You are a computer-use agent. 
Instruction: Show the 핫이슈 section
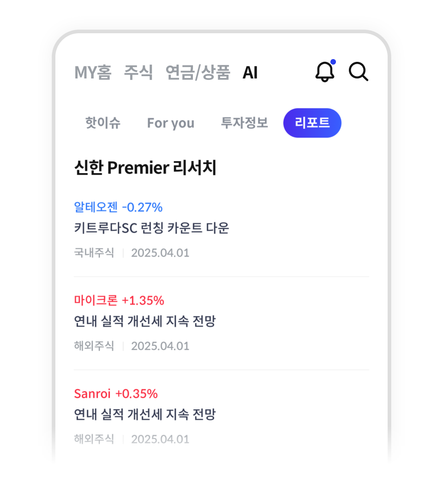[103, 123]
